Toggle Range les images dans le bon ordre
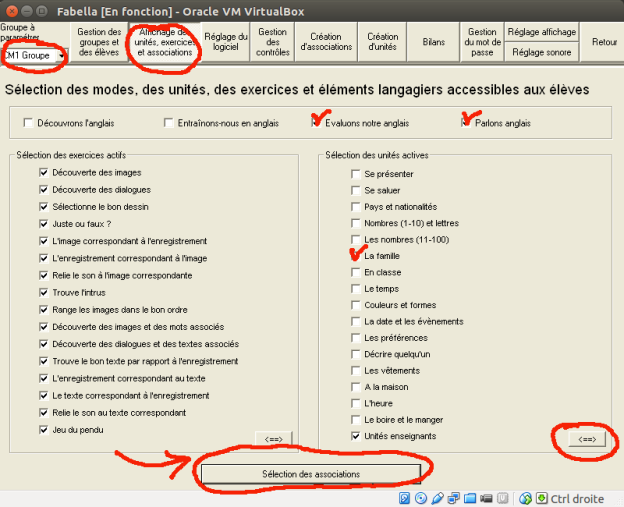The width and height of the screenshot is (624, 507). pos(44,310)
